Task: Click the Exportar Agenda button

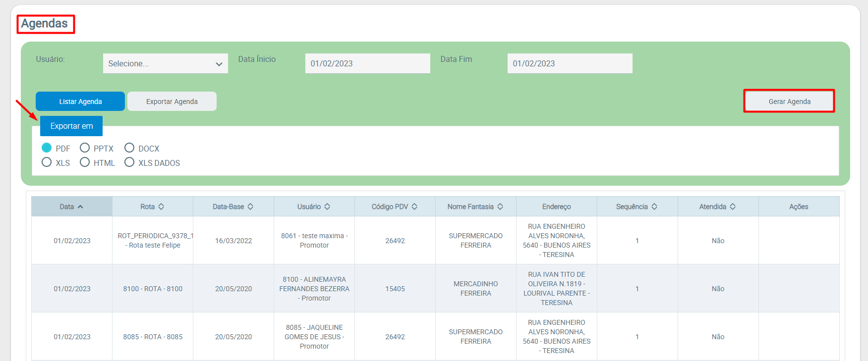Action: pos(172,102)
